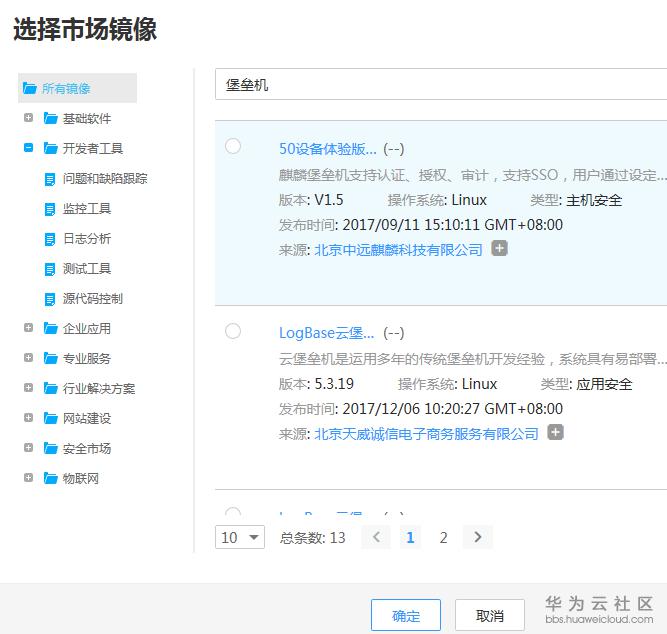Open 北京天威诚信电子商务服务有限公司 source link
The image size is (667, 634).
[426, 434]
